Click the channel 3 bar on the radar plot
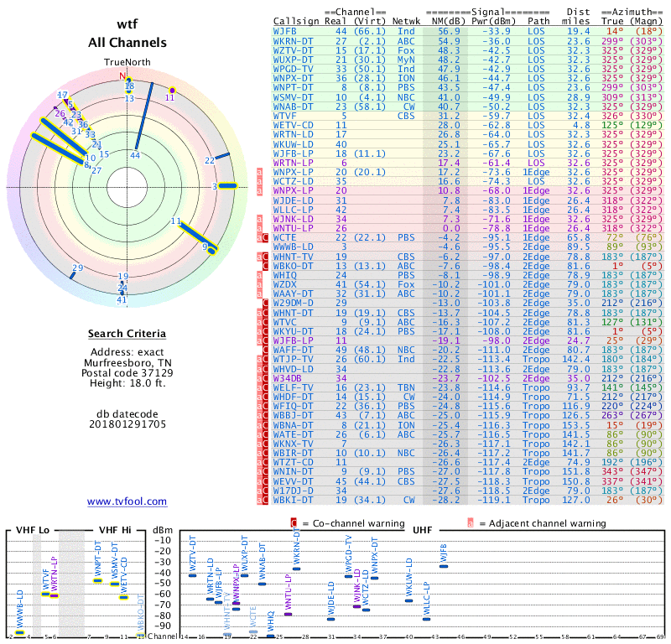671x644 pixels. [x=227, y=185]
